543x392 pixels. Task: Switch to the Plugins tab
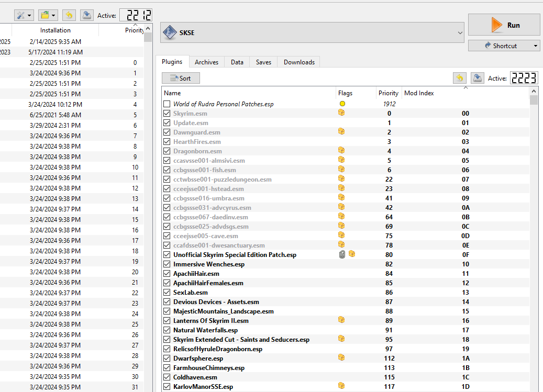(x=172, y=62)
